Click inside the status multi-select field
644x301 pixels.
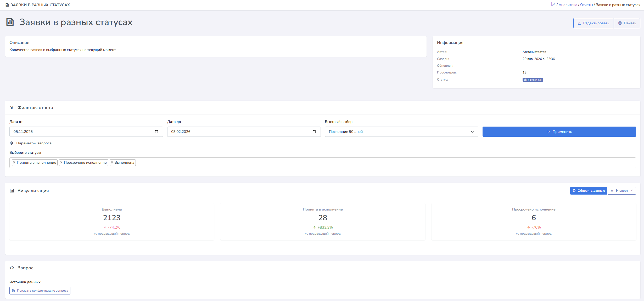[366, 163]
